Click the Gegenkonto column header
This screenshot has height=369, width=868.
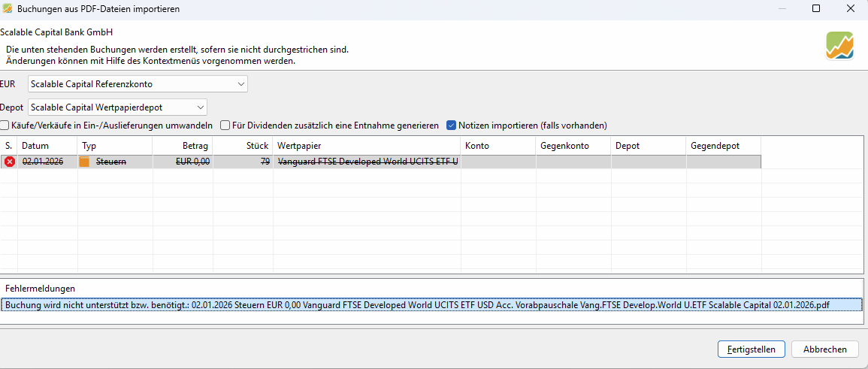tap(573, 145)
